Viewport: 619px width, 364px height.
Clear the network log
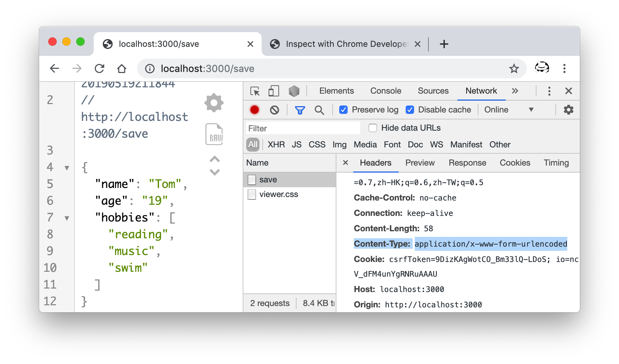[x=275, y=110]
